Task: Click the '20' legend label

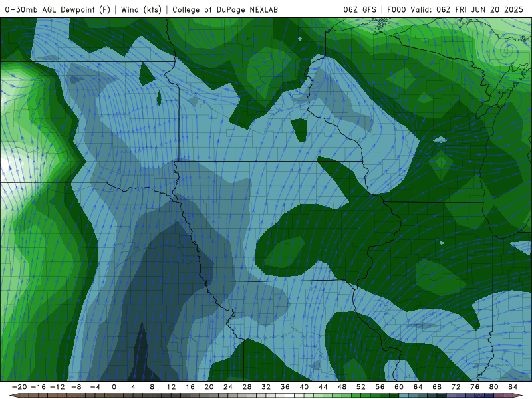Action: [x=209, y=387]
